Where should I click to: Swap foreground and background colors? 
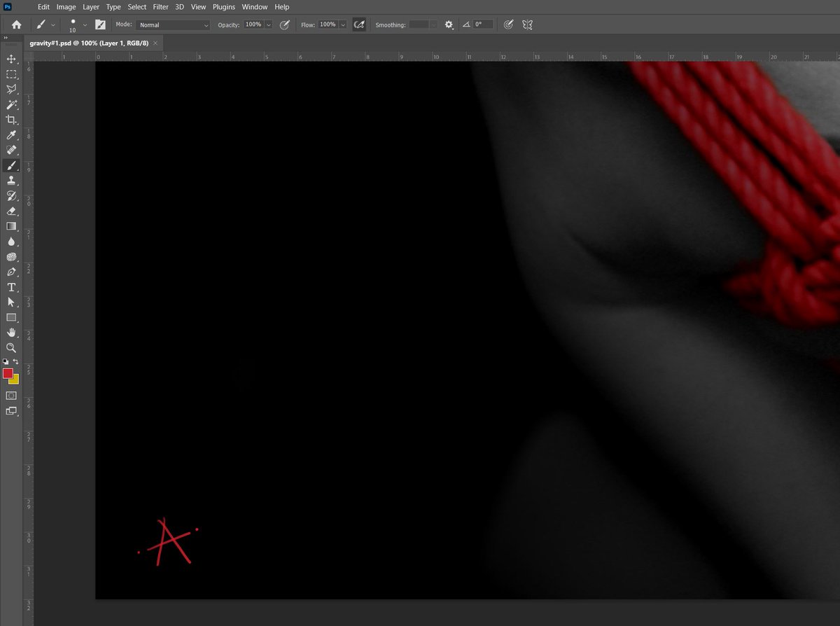[x=15, y=361]
